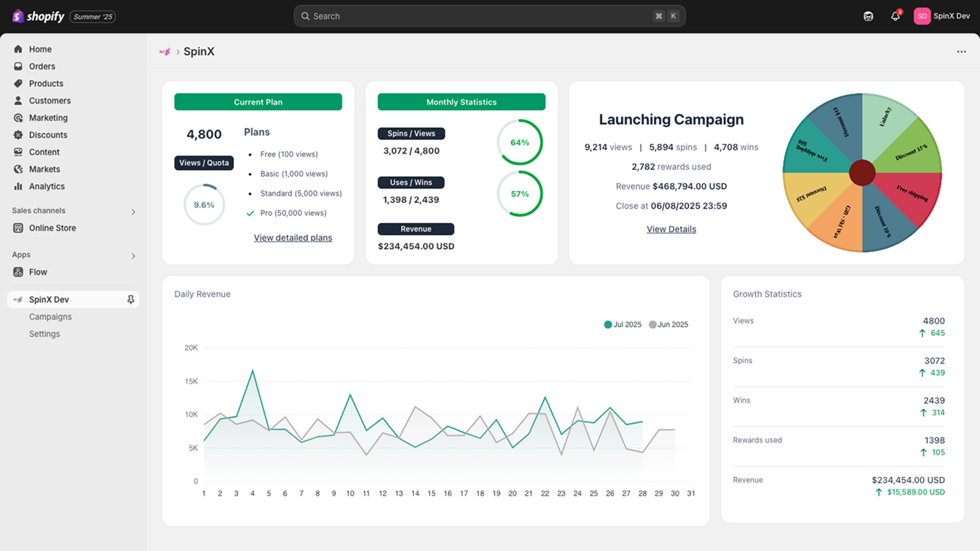Click the Monthly Statistics green header
The height and width of the screenshot is (551, 980).
point(461,102)
